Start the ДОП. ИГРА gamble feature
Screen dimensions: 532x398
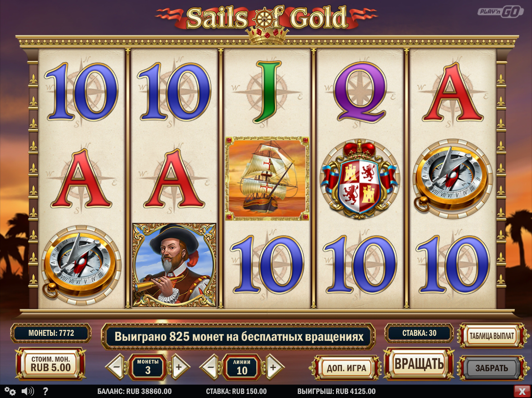pos(346,368)
